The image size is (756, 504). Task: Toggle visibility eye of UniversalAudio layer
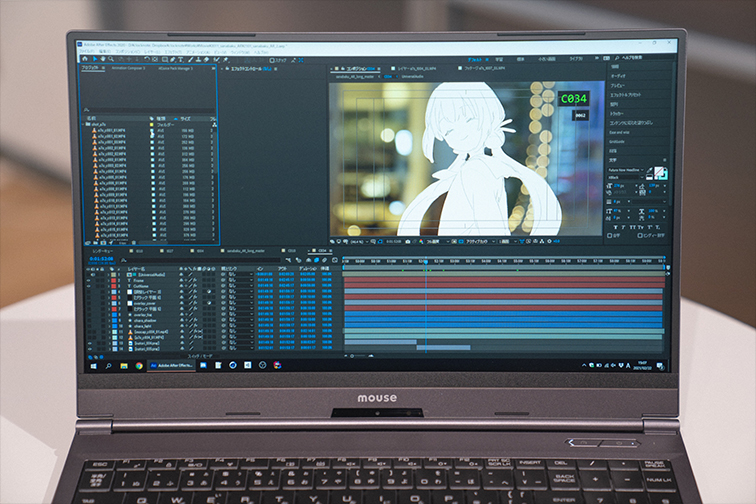tap(88, 274)
